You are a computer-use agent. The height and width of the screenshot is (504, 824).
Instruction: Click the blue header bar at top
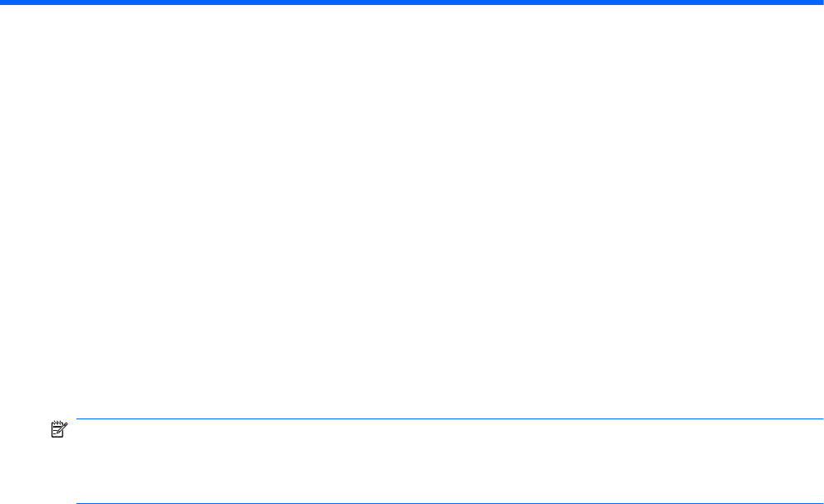[412, 2]
